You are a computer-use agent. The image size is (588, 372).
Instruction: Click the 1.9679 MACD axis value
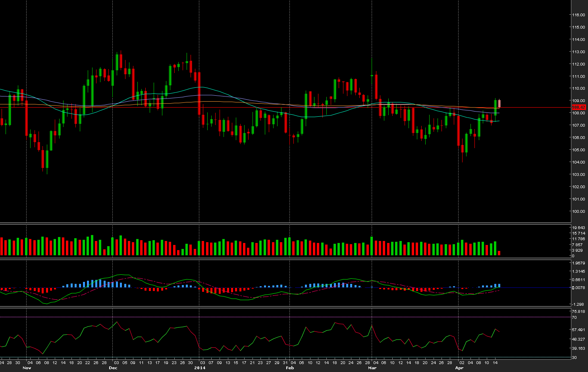click(578, 263)
